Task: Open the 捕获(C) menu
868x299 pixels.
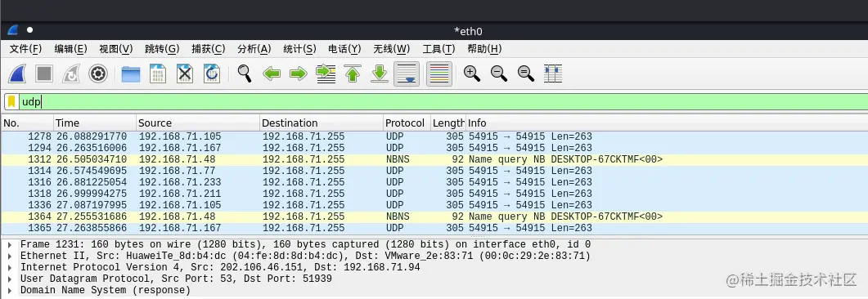Action: pyautogui.click(x=208, y=49)
